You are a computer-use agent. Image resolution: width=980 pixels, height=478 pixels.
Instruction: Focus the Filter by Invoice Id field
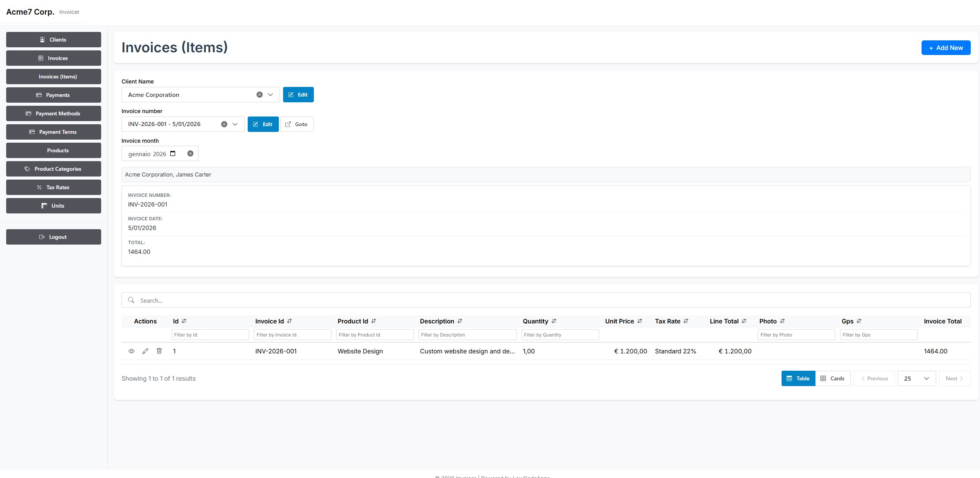point(292,335)
